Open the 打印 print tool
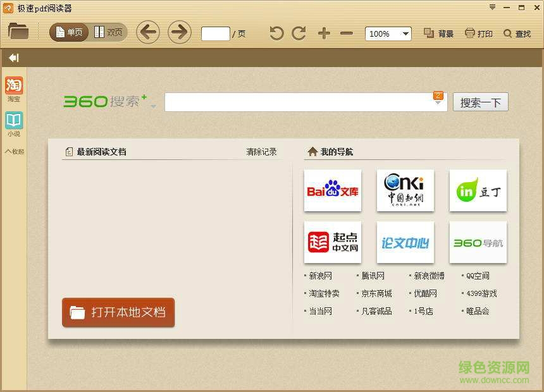The width and height of the screenshot is (544, 392). [x=478, y=33]
